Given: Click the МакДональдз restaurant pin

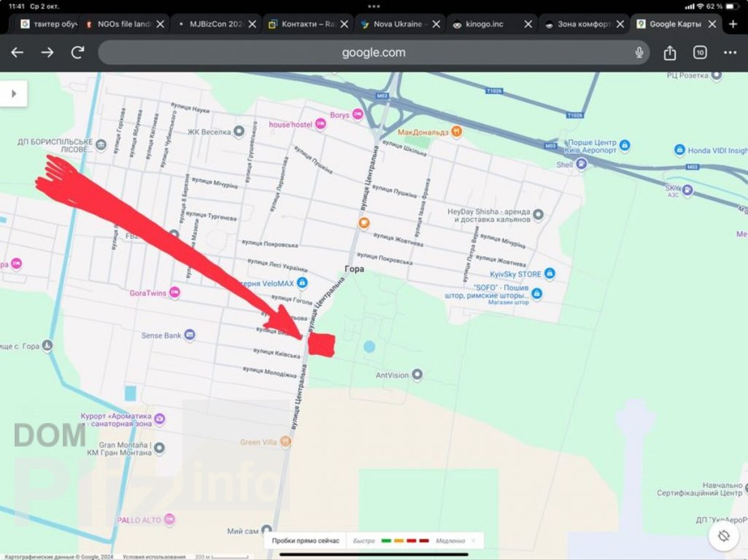Looking at the screenshot, I should [456, 132].
